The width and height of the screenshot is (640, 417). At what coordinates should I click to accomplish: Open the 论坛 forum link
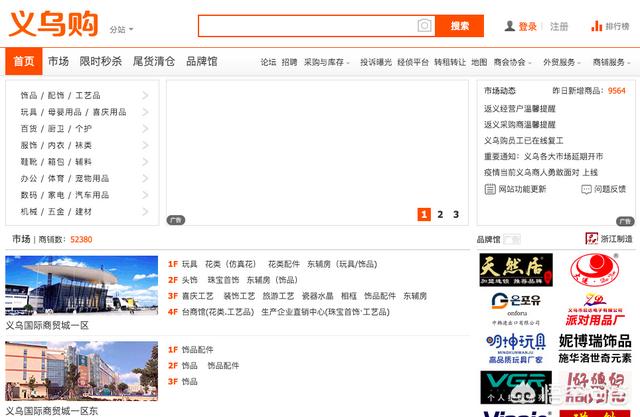click(x=269, y=62)
